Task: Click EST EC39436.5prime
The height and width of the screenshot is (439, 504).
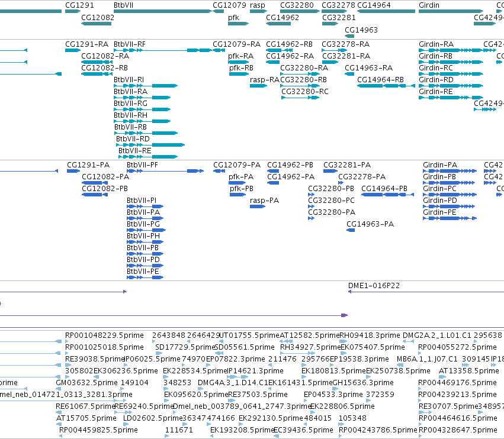Action: point(303,430)
